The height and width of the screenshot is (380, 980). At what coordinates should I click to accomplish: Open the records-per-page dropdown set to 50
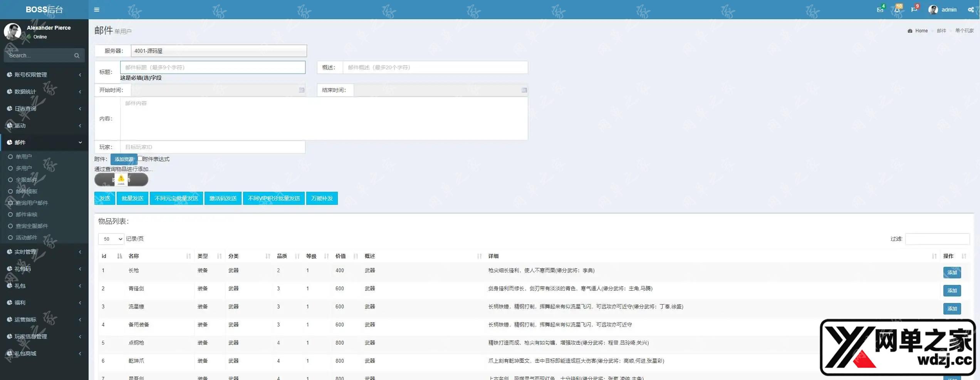[x=111, y=239]
